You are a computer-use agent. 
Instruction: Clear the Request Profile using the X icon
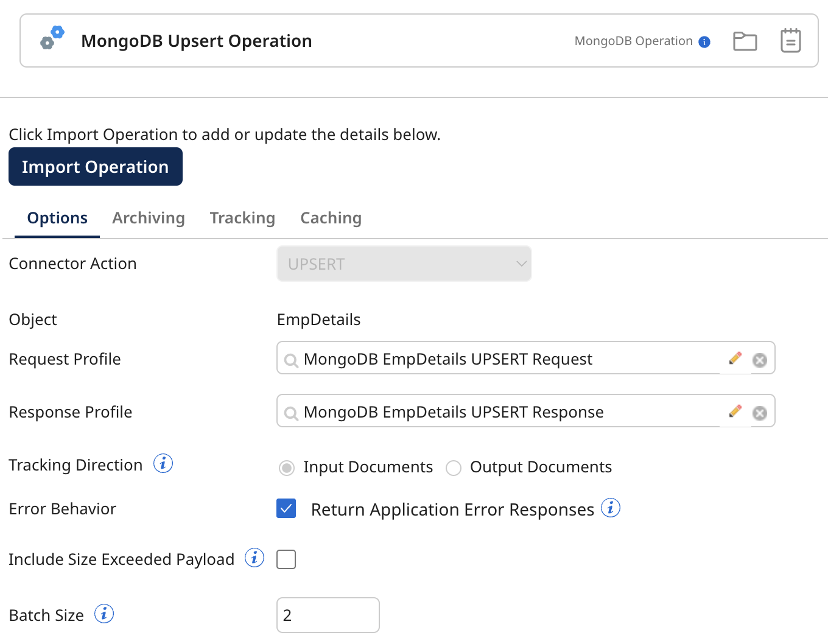[x=759, y=360]
